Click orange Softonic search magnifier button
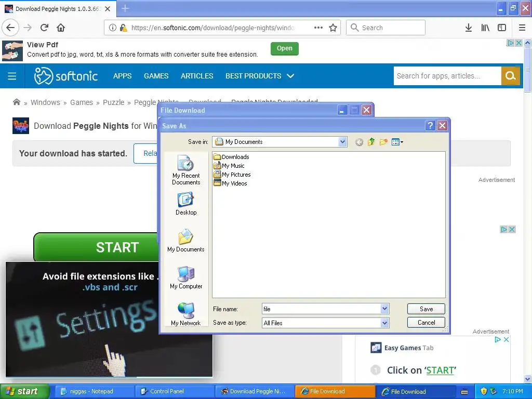 click(x=510, y=76)
